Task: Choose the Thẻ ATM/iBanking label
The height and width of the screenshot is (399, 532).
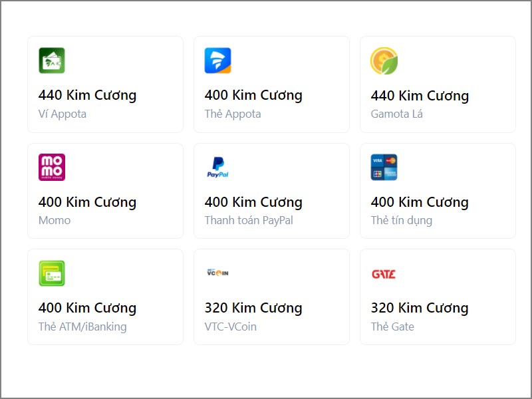Action: pyautogui.click(x=82, y=327)
